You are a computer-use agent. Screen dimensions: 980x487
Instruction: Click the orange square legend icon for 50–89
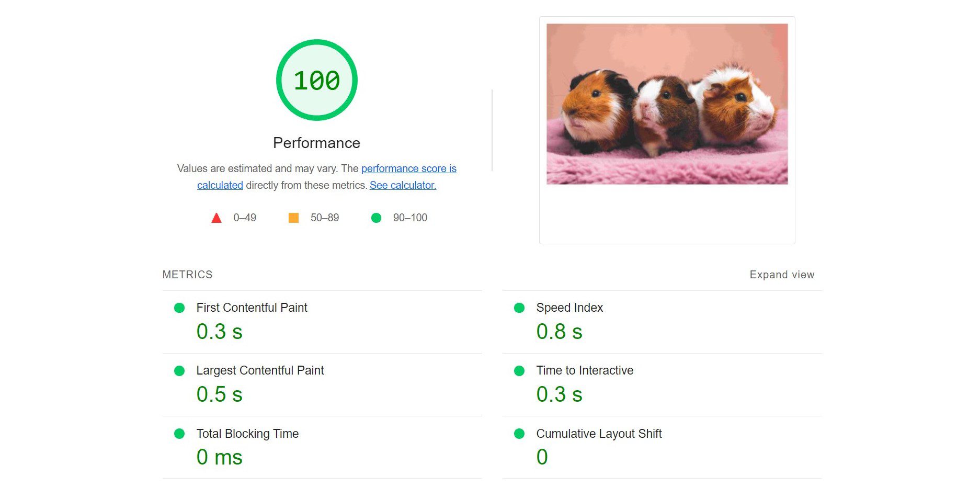click(x=294, y=218)
